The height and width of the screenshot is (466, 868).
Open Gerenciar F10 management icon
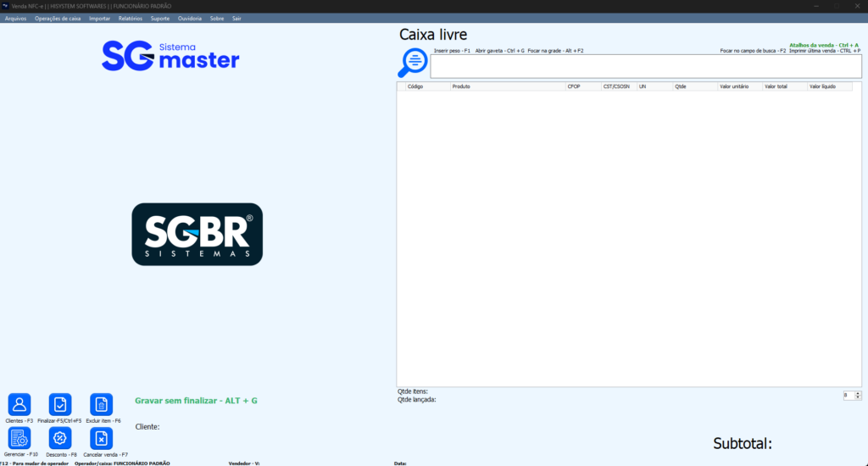point(19,438)
